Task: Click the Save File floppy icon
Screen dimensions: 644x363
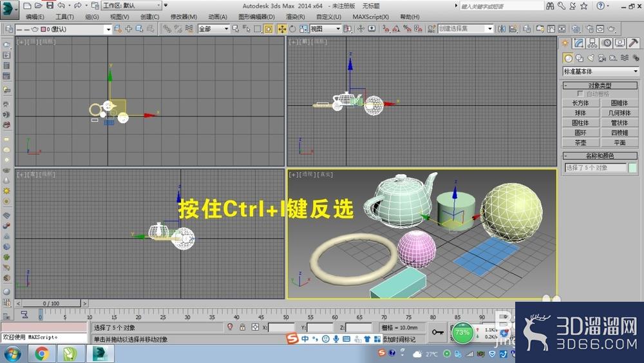Action: (50, 5)
